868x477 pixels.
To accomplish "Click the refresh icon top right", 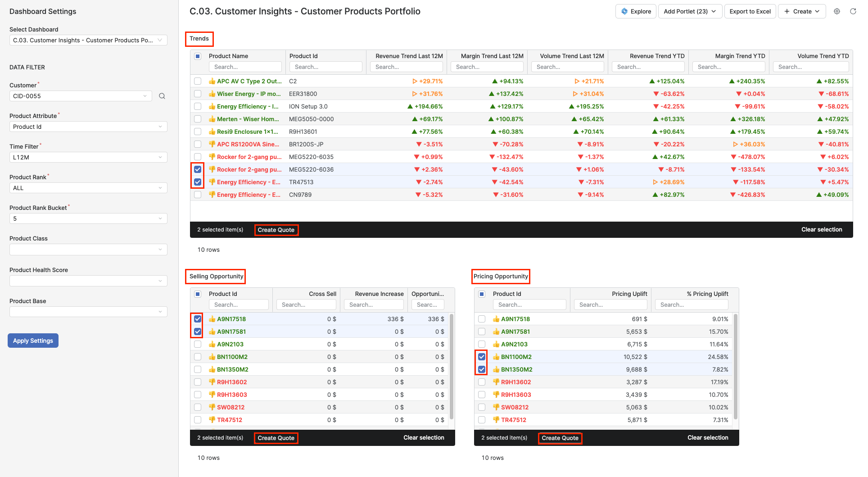I will point(854,11).
